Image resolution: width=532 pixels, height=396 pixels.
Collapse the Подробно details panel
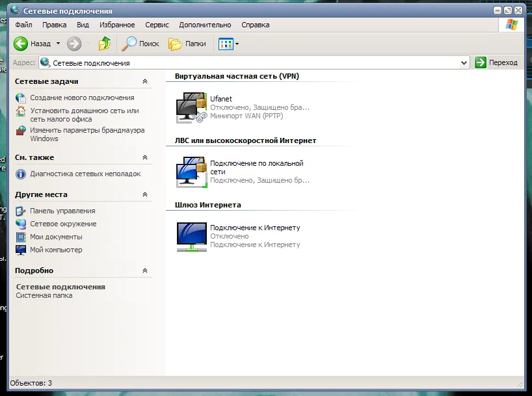pos(145,271)
